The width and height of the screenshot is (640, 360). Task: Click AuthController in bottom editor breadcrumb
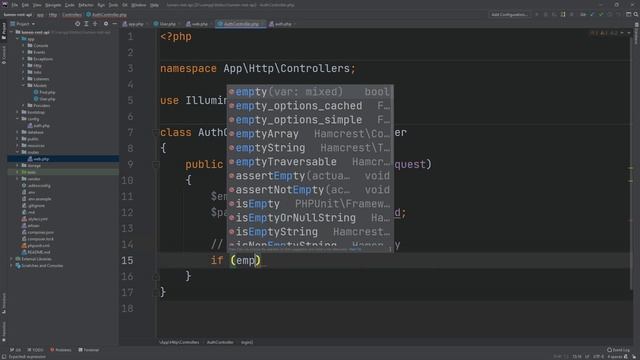click(220, 342)
